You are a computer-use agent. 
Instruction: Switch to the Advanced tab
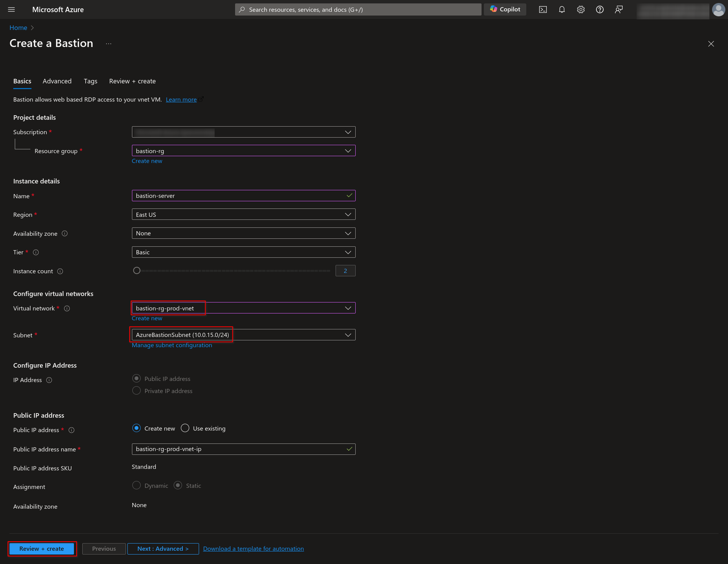coord(57,81)
